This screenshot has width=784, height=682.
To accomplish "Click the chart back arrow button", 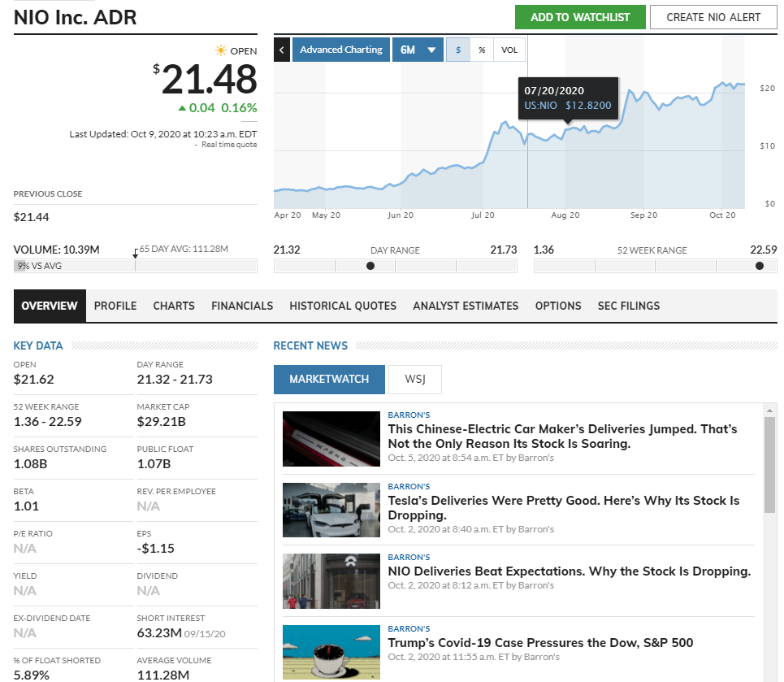I will 281,50.
